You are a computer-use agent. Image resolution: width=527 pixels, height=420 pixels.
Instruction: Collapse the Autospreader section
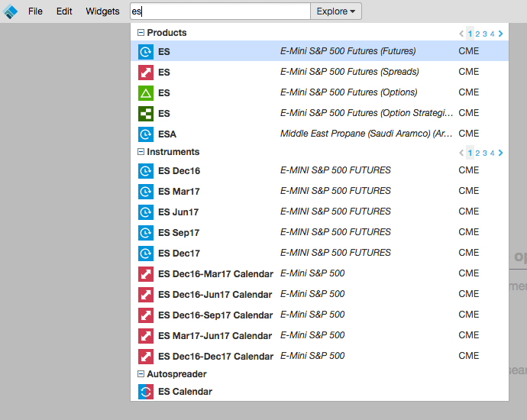(x=141, y=374)
